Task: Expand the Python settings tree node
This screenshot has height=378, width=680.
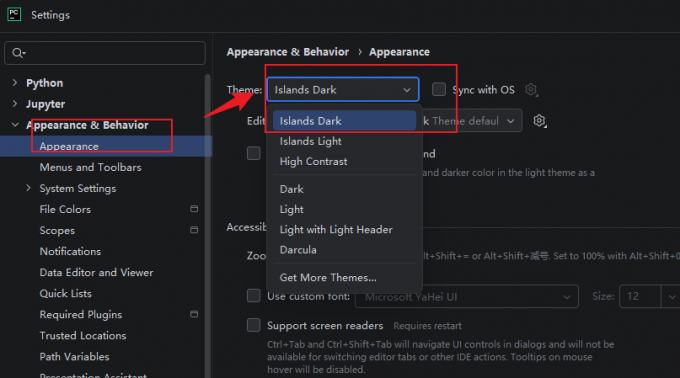Action: click(x=15, y=82)
